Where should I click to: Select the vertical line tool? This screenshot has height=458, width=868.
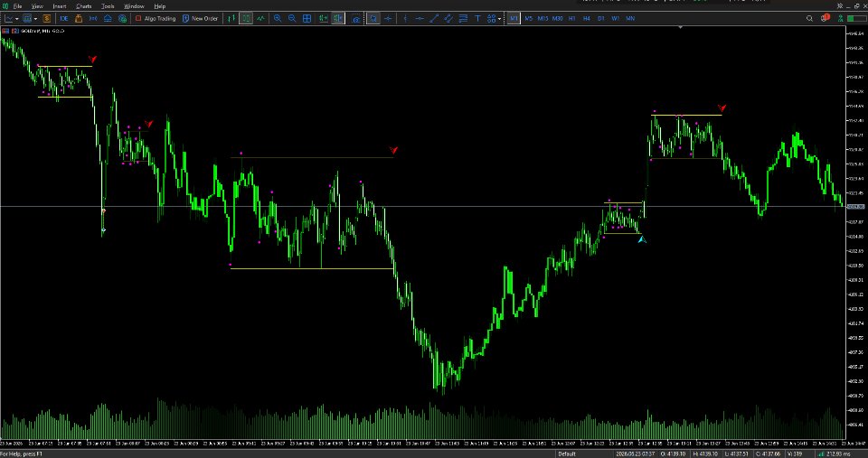pos(405,18)
